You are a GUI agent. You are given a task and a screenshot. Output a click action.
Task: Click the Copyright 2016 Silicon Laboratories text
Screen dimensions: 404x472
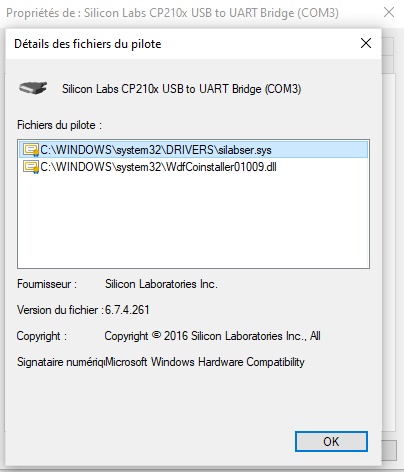coord(212,336)
